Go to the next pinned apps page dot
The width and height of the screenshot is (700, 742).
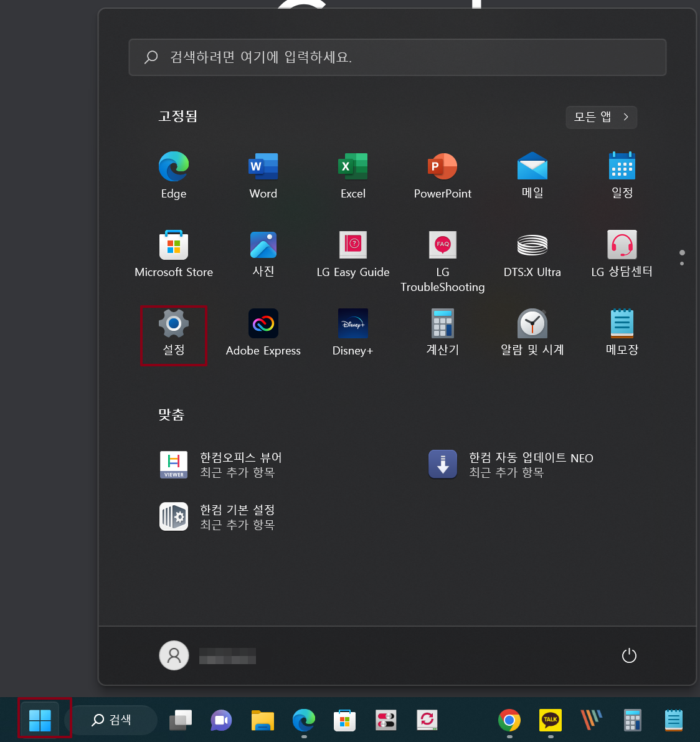tap(681, 264)
